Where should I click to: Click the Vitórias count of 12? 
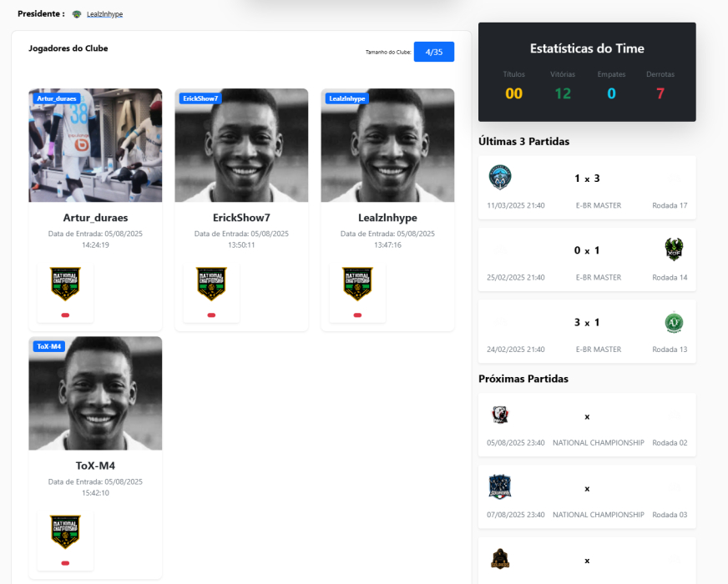[x=563, y=93]
